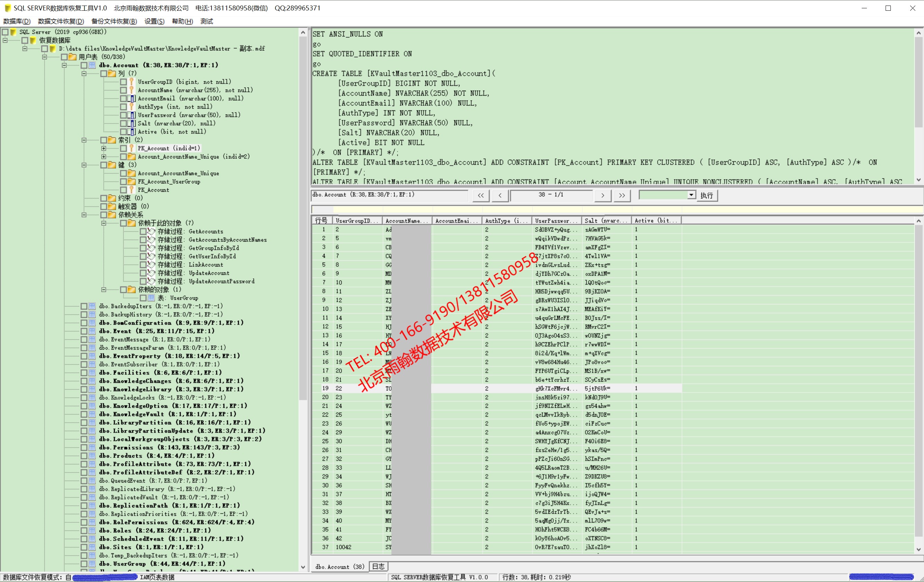The width and height of the screenshot is (924, 582).
Task: Check the 恢复数据库 node checkbox
Action: (x=25, y=40)
